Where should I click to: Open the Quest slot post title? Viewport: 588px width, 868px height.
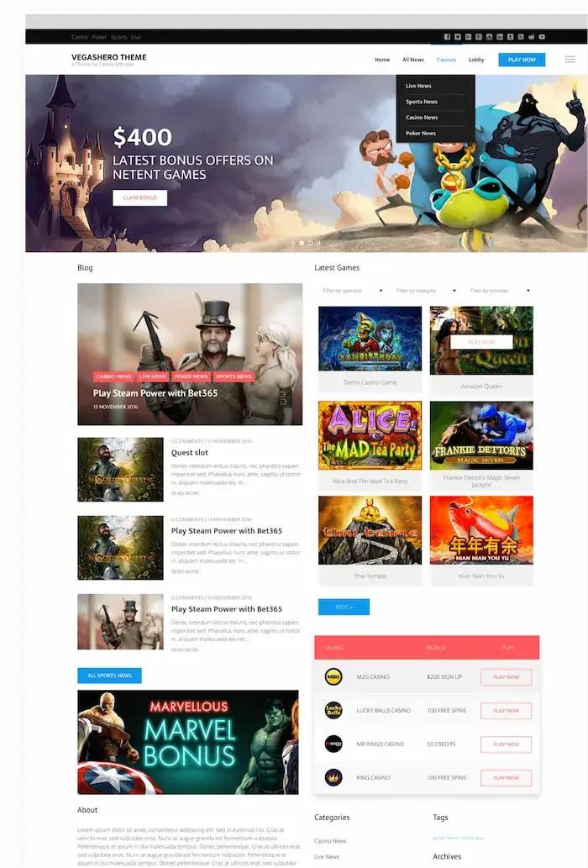(x=190, y=452)
